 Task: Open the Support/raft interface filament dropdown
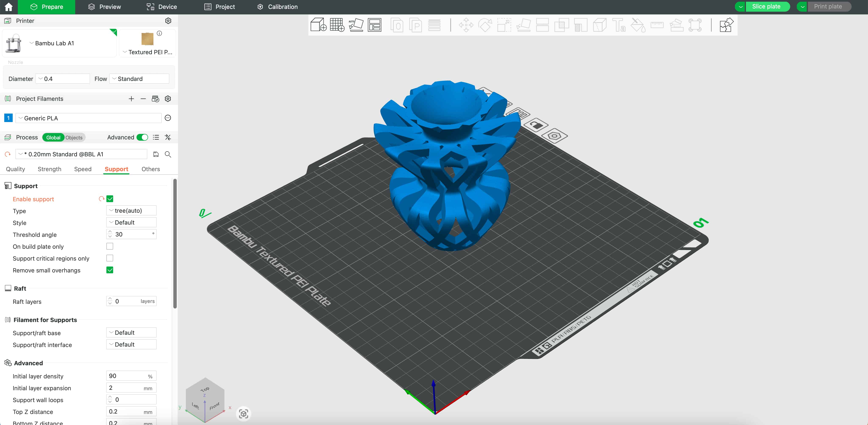click(x=131, y=344)
